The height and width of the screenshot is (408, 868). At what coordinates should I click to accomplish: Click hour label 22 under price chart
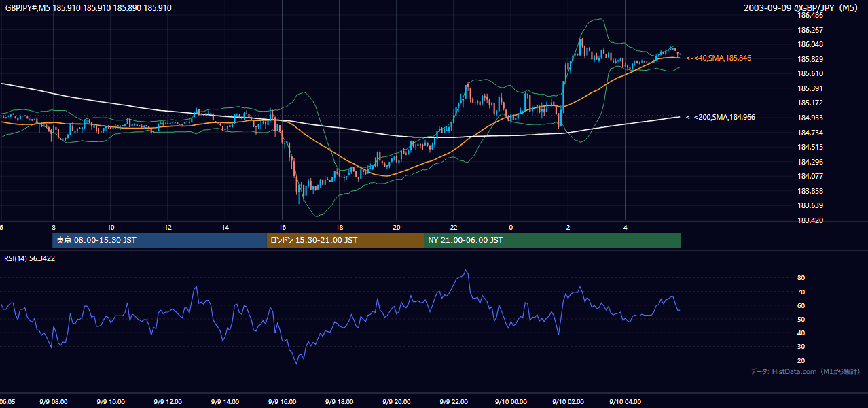point(454,227)
